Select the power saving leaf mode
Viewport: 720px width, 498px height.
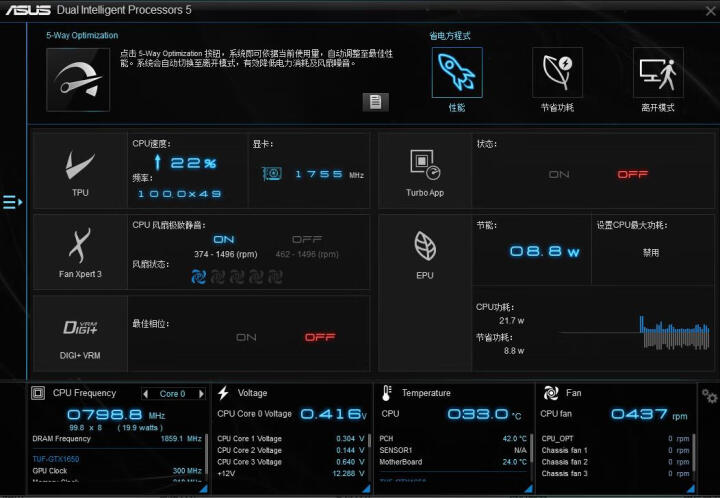tap(557, 73)
